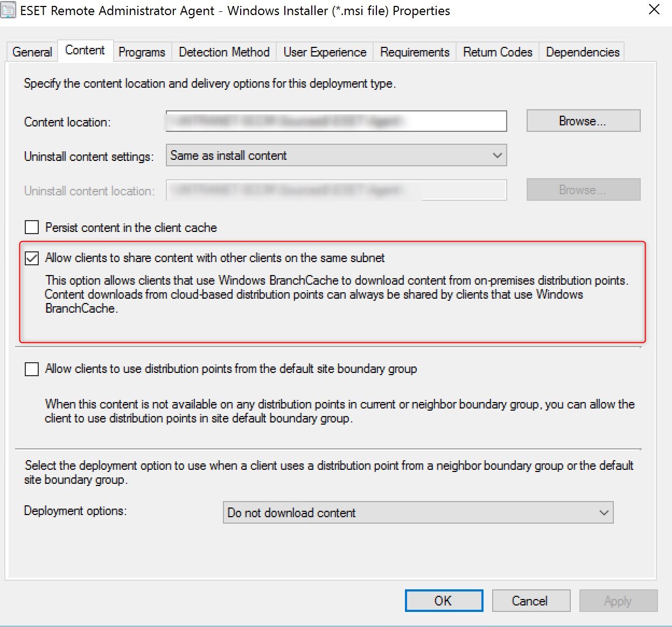This screenshot has height=627, width=672.
Task: Click Browse next to Content location
Action: point(583,121)
